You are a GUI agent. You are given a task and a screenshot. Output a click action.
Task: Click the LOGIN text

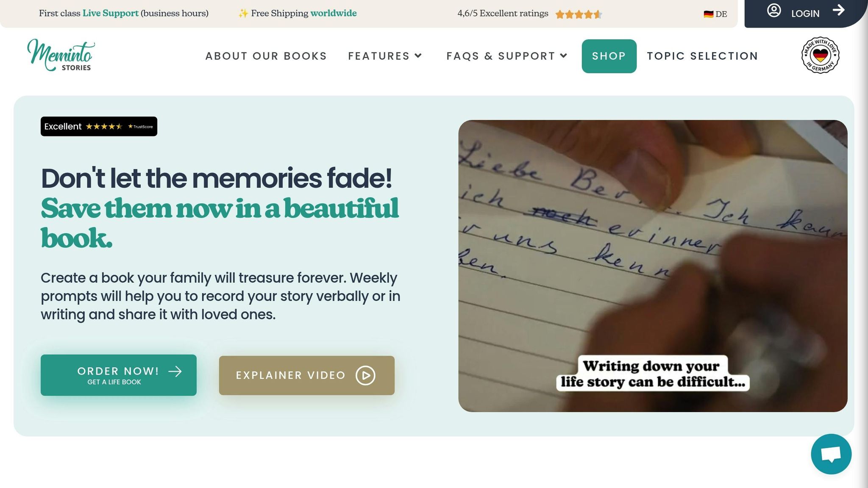tap(805, 14)
